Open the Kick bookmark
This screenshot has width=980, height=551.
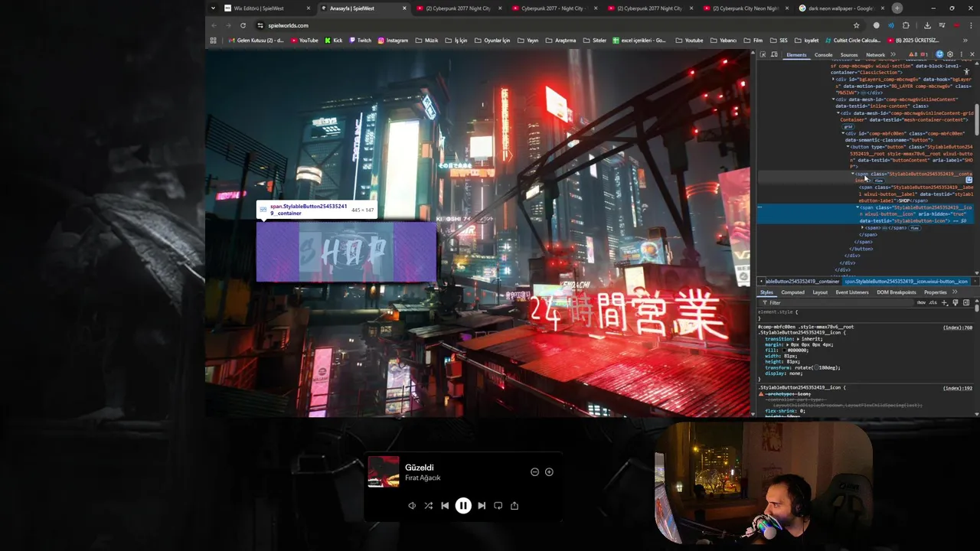tap(334, 41)
